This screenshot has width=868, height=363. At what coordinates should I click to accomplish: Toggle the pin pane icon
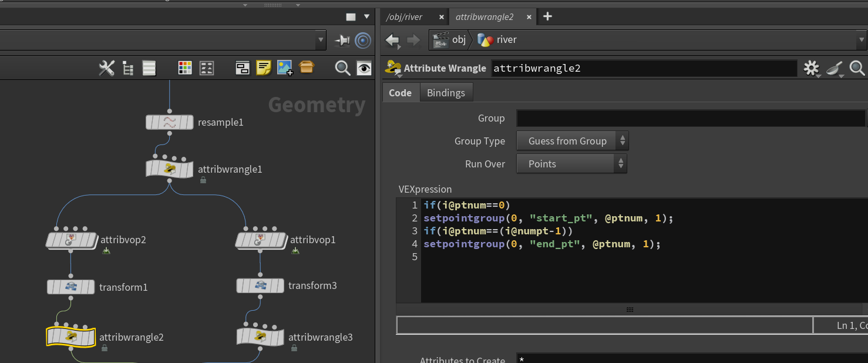(x=342, y=41)
